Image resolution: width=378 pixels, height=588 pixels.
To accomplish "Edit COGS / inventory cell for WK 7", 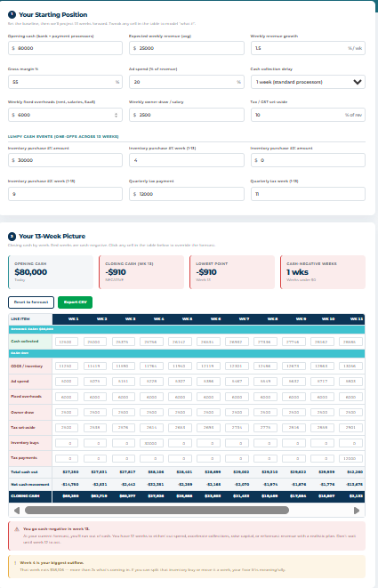I will coord(237,366).
